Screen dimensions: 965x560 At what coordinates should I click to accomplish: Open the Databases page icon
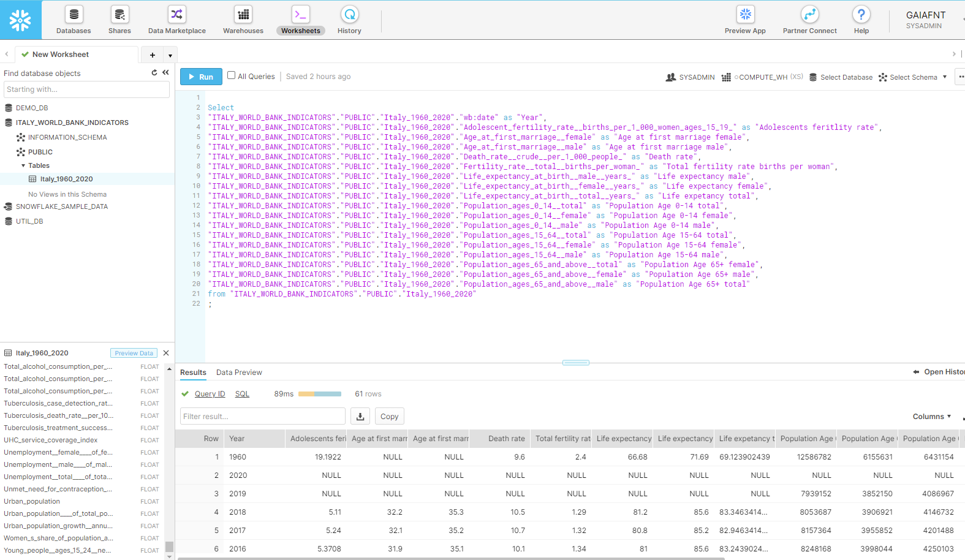tap(74, 14)
